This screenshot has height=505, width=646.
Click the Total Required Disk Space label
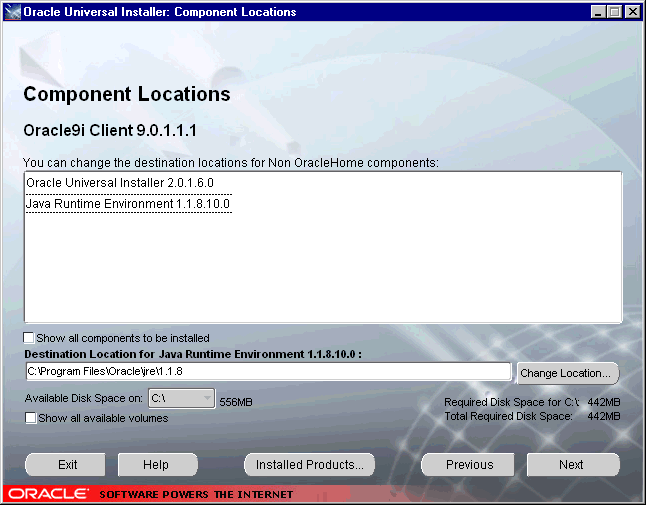(508, 416)
